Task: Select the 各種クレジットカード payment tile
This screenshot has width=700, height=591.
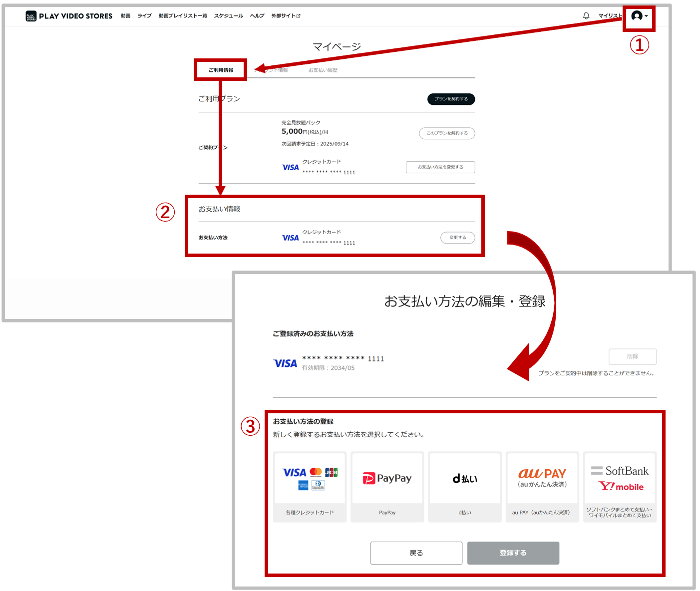Action: (x=310, y=487)
